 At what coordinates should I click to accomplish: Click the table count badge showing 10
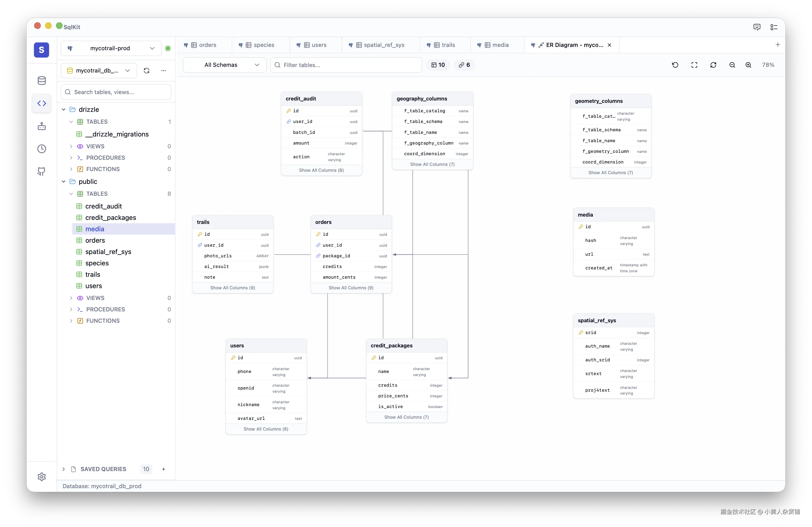[x=438, y=65]
